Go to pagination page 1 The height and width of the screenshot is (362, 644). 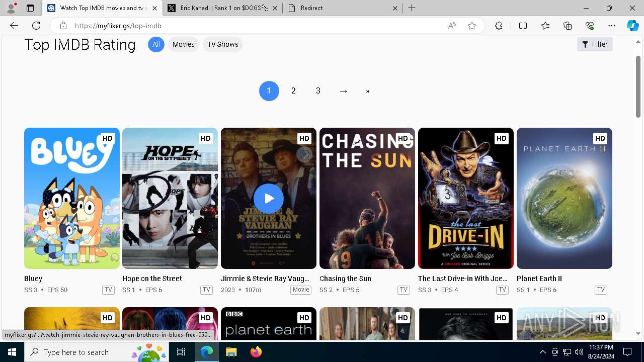click(269, 91)
